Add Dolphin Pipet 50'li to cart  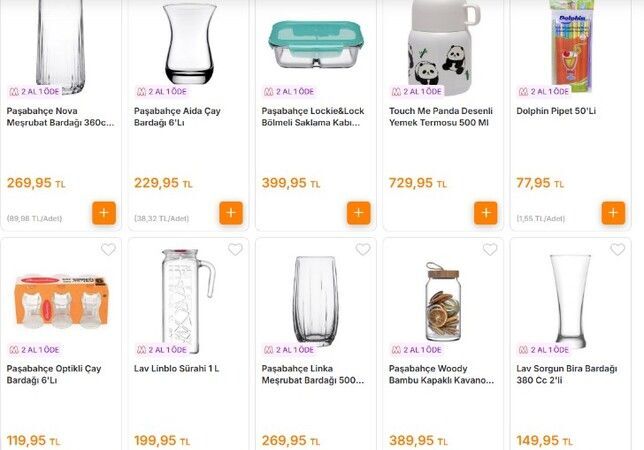coord(613,213)
